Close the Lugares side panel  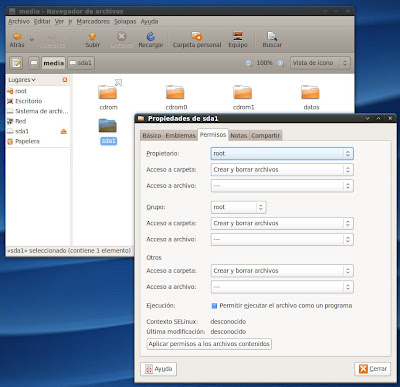coord(65,80)
